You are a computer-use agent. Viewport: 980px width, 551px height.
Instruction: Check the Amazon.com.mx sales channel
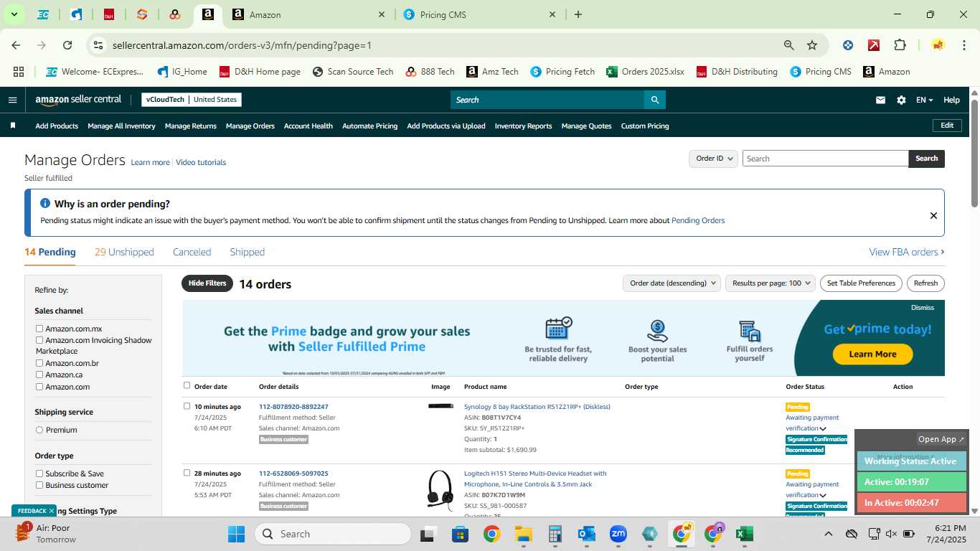(39, 329)
